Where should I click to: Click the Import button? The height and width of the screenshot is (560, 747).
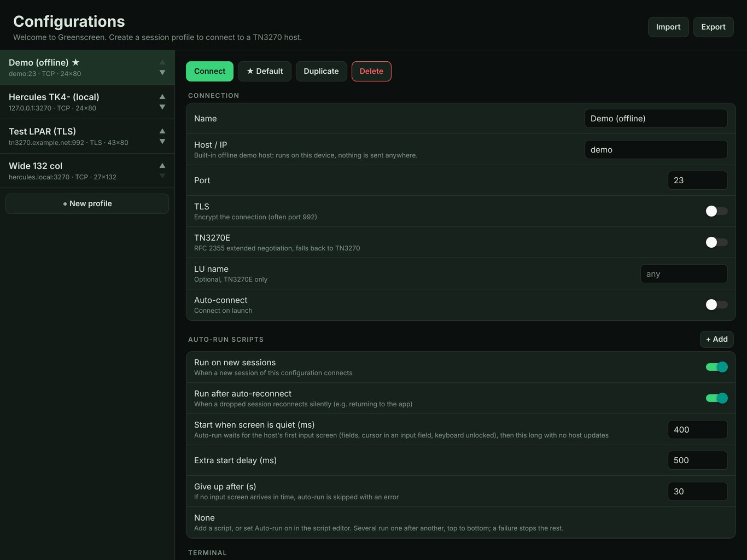[x=668, y=27]
